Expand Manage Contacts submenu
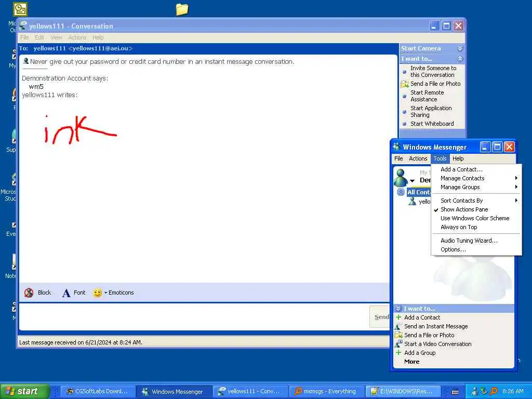Image resolution: width=532 pixels, height=399 pixels. tap(476, 178)
